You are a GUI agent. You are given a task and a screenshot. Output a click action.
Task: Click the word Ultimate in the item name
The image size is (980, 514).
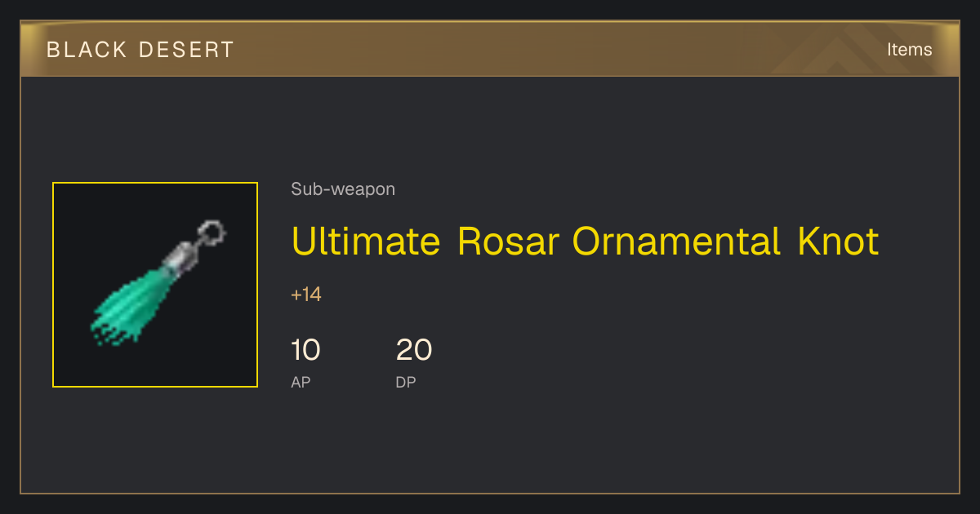coord(366,241)
